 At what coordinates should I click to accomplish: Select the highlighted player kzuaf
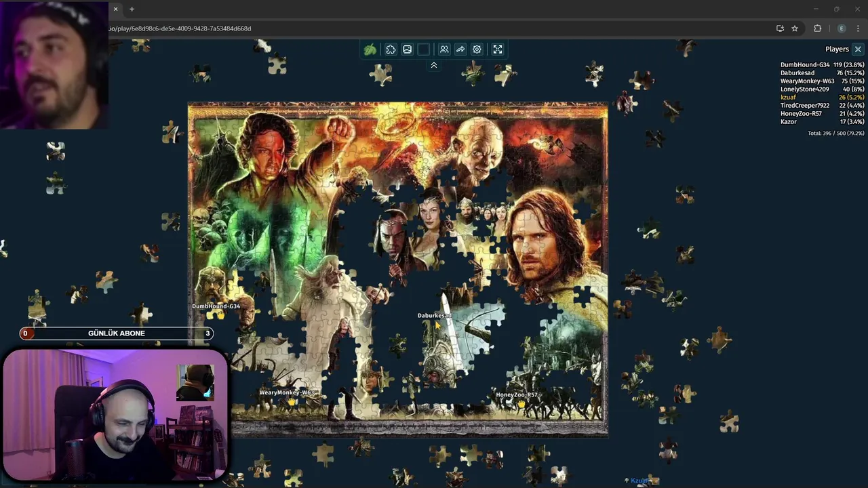coord(823,98)
